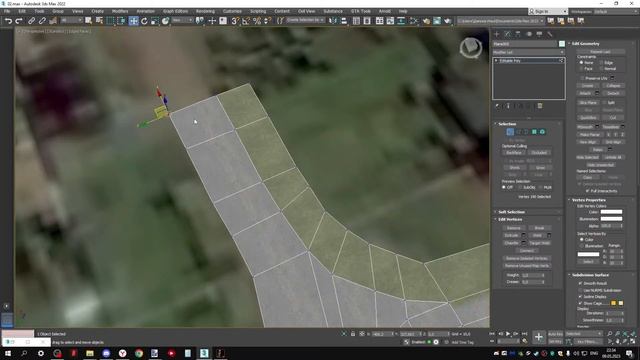Click the large plus time-control button
Image resolution: width=640 pixels, height=360 pixels.
pos(539,337)
